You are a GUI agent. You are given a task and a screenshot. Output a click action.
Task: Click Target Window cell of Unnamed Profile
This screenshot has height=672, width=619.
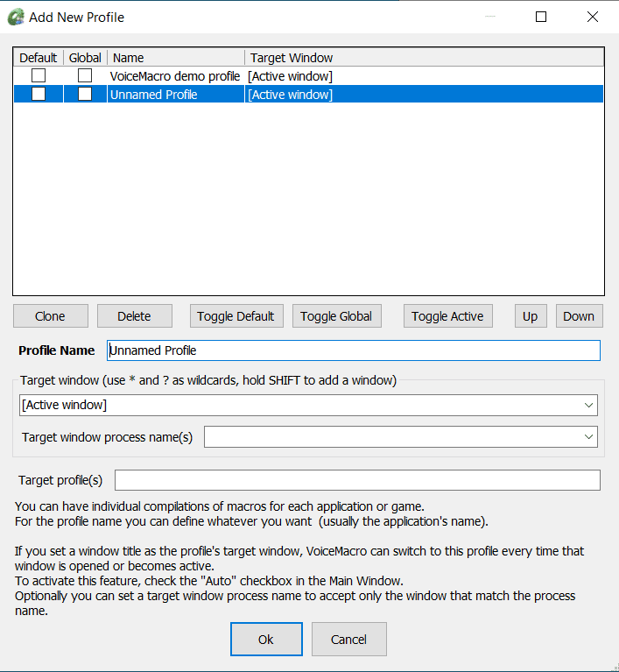click(x=290, y=95)
